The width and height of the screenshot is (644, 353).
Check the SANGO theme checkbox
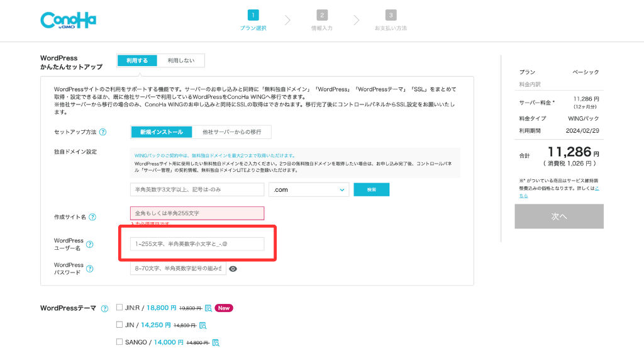coord(119,342)
